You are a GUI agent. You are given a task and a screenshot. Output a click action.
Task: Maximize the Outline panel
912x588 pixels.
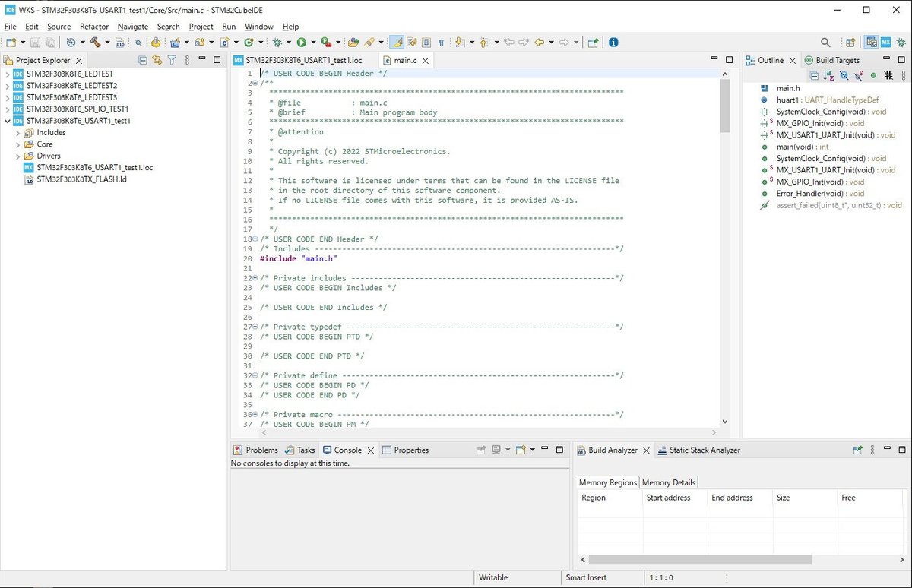point(901,59)
